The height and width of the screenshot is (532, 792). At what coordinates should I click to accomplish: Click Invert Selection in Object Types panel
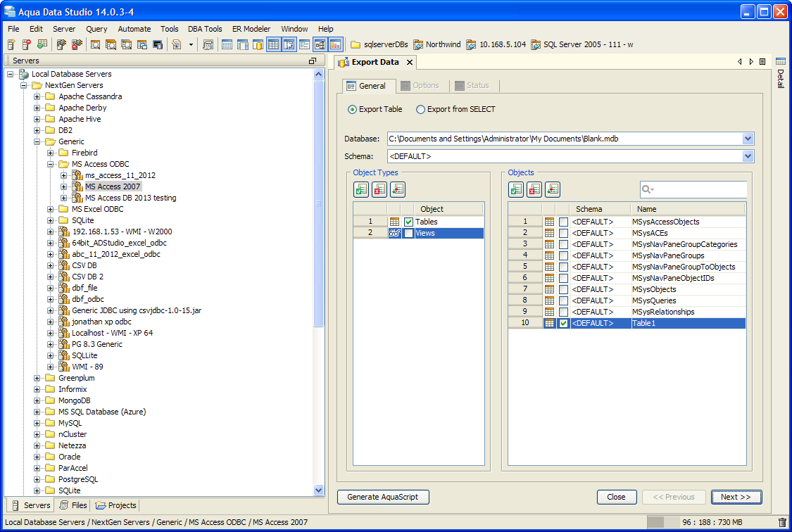click(398, 190)
